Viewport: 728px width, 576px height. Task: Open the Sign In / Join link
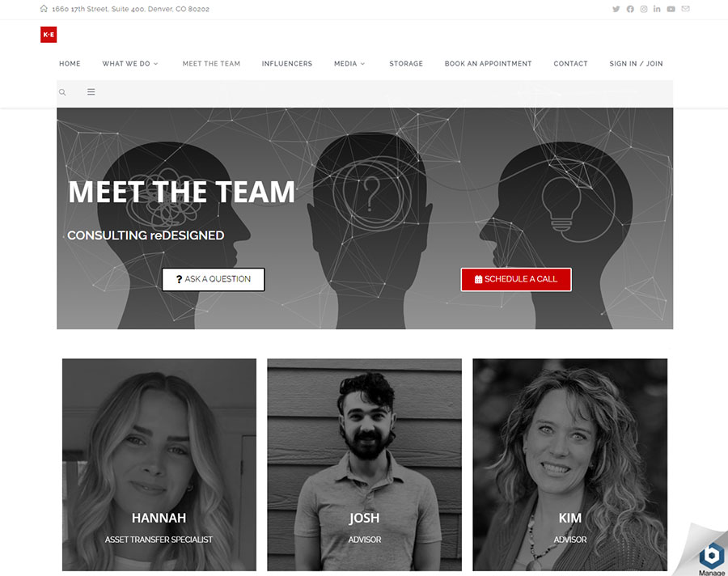click(636, 64)
